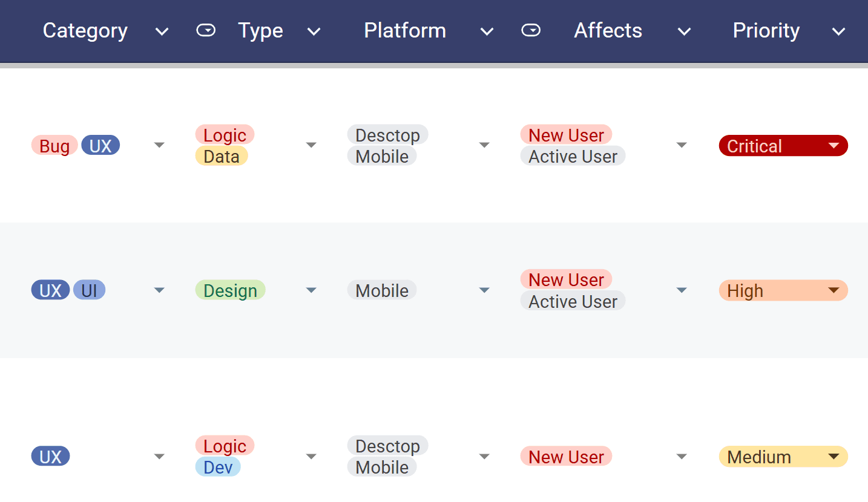The image size is (868, 502).
Task: Click the Category column header label
Action: (85, 31)
